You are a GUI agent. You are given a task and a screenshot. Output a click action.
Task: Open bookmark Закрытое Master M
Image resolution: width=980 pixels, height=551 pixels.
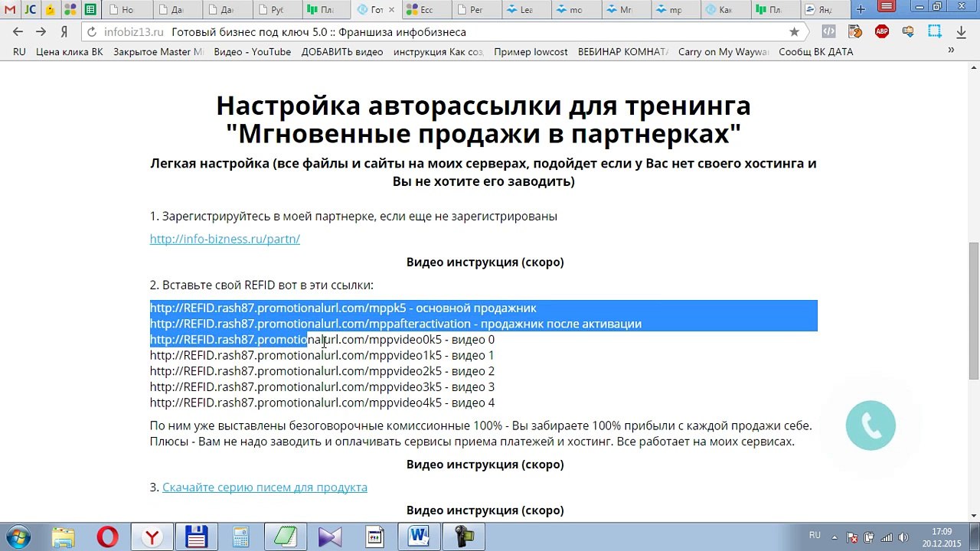(x=158, y=52)
